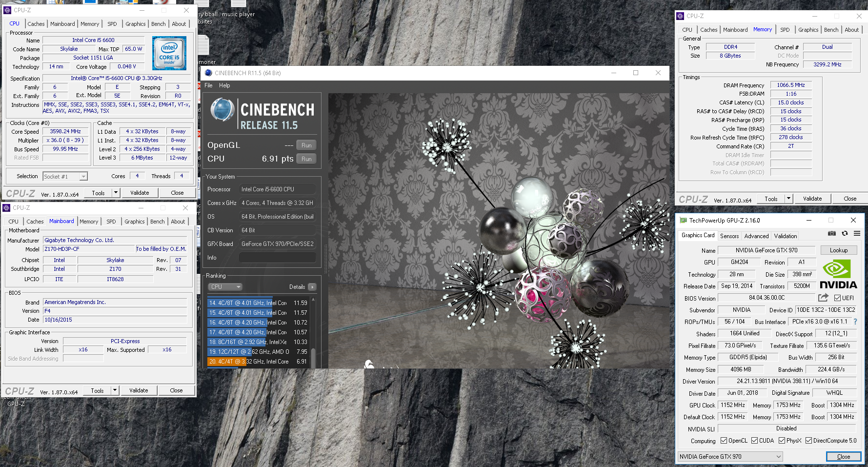Click the Gigabyte Technology Co. Ltd. manufacturer field
Image resolution: width=868 pixels, height=467 pixels.
point(115,240)
